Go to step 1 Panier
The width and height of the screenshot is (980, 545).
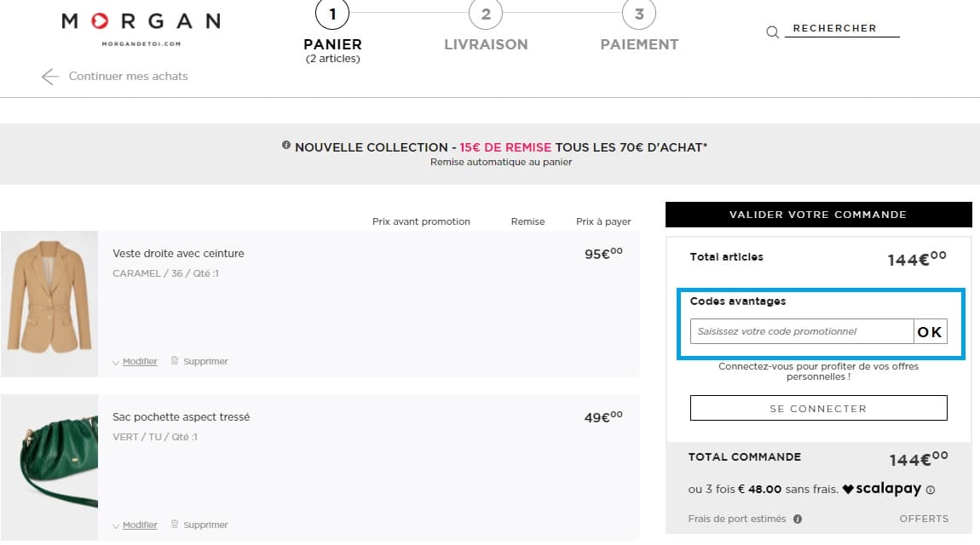332,14
